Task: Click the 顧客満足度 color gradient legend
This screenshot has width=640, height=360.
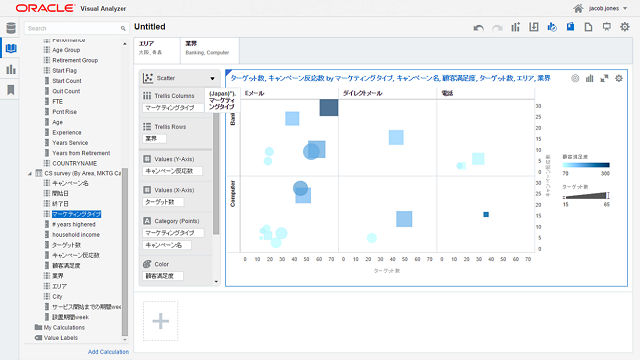Action: 586,165
